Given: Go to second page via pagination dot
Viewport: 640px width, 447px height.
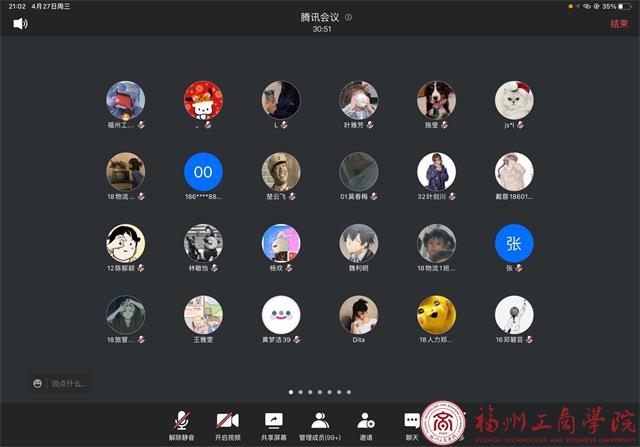Looking at the screenshot, I should coord(301,392).
